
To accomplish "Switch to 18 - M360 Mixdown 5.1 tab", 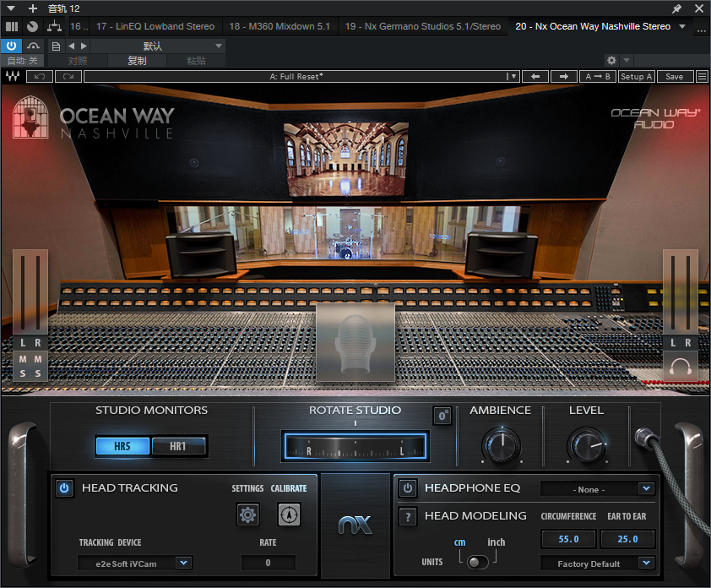I will [280, 26].
